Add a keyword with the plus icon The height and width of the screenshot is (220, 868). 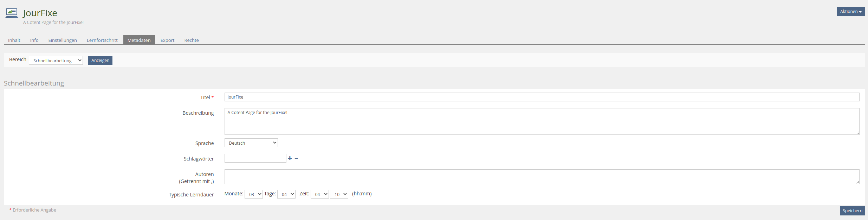click(290, 158)
